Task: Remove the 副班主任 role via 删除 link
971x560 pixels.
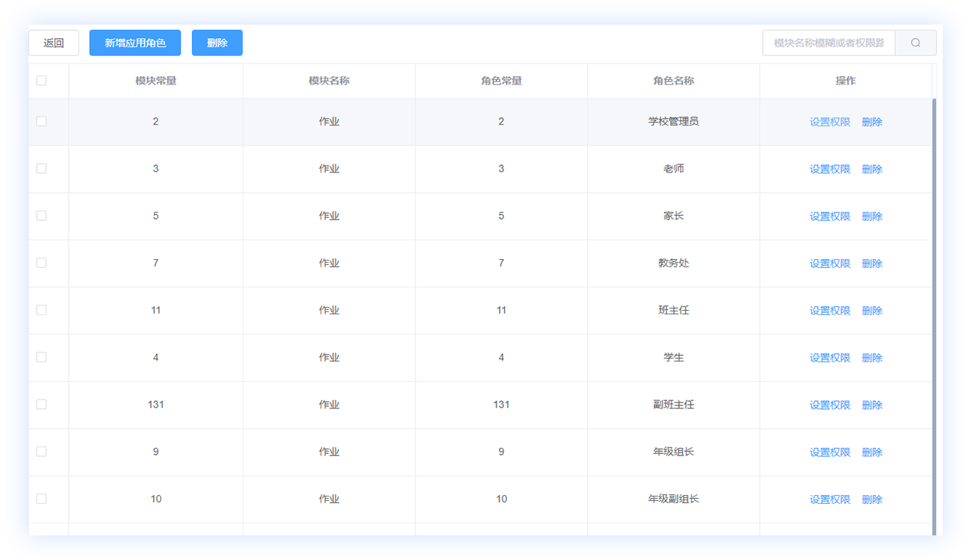Action: (872, 405)
